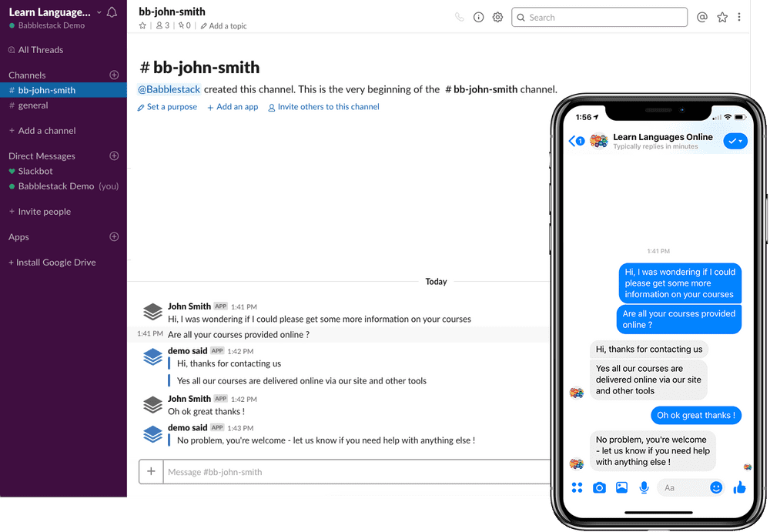
Task: Start a call with phone icon
Action: pyautogui.click(x=459, y=17)
